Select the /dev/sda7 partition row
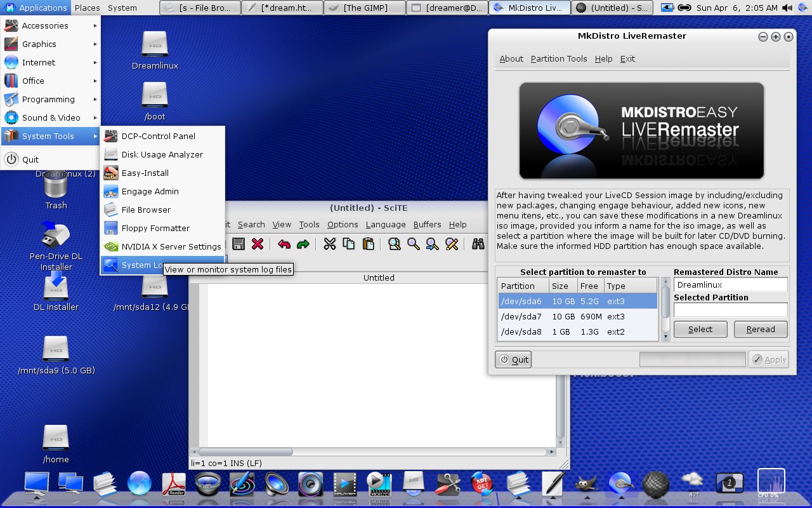This screenshot has height=508, width=812. [577, 316]
